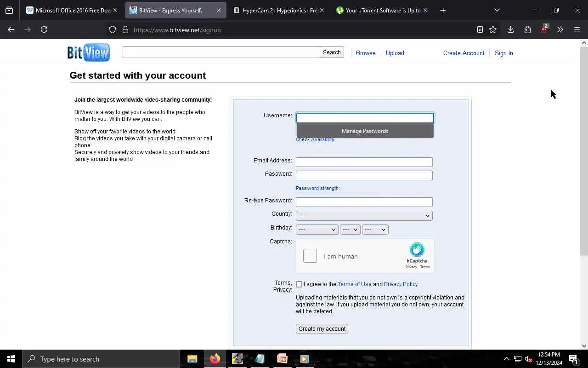Focus the Email Address field
The image size is (588, 368).
(364, 162)
